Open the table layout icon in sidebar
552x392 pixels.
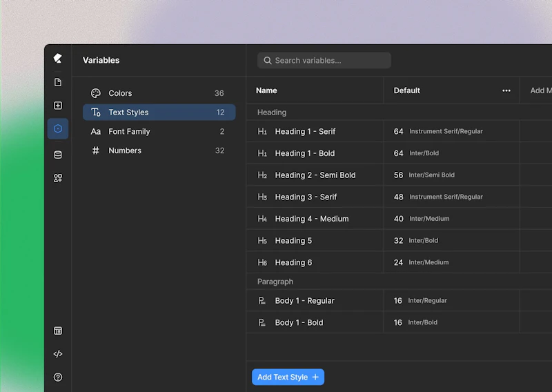pyautogui.click(x=58, y=331)
